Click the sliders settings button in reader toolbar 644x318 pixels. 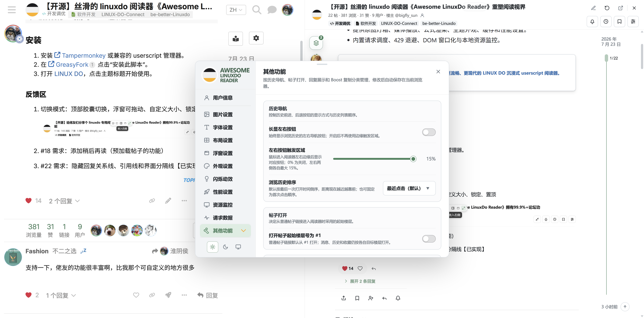(x=633, y=21)
